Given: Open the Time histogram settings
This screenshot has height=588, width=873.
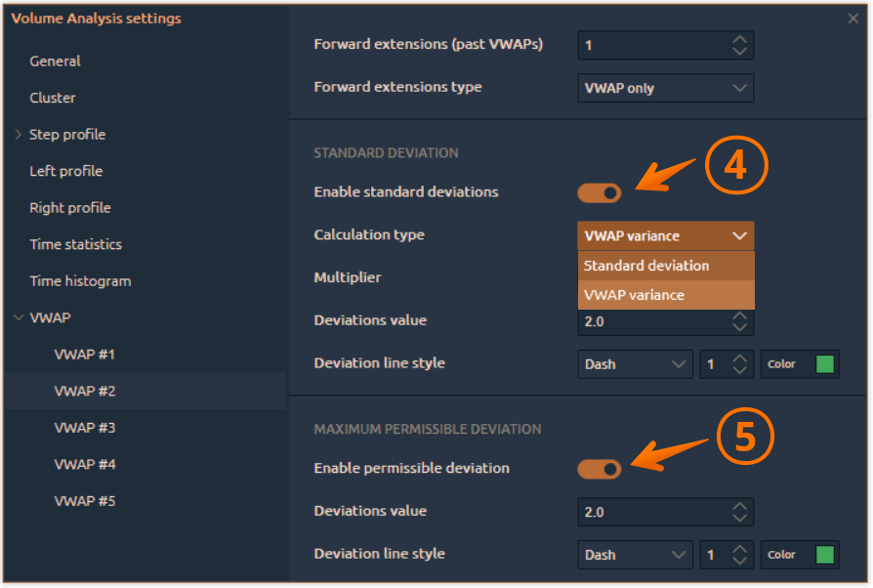Looking at the screenshot, I should (x=80, y=281).
